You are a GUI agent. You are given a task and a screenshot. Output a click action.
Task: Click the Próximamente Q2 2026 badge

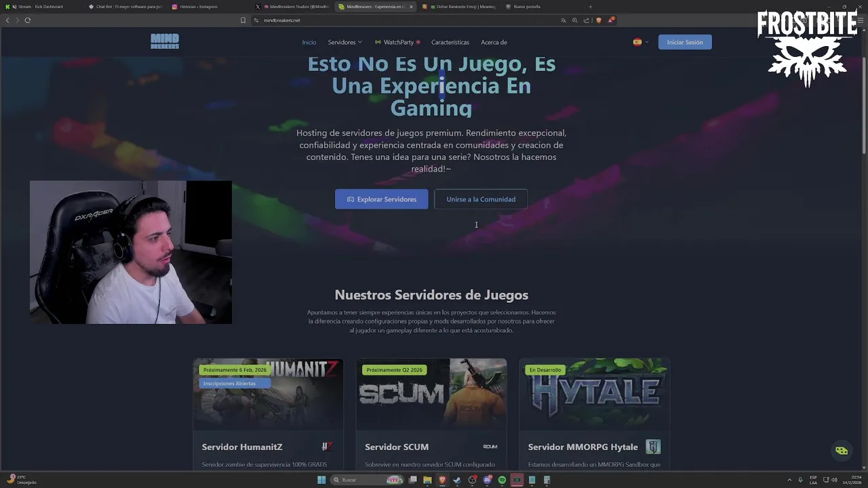coord(394,370)
